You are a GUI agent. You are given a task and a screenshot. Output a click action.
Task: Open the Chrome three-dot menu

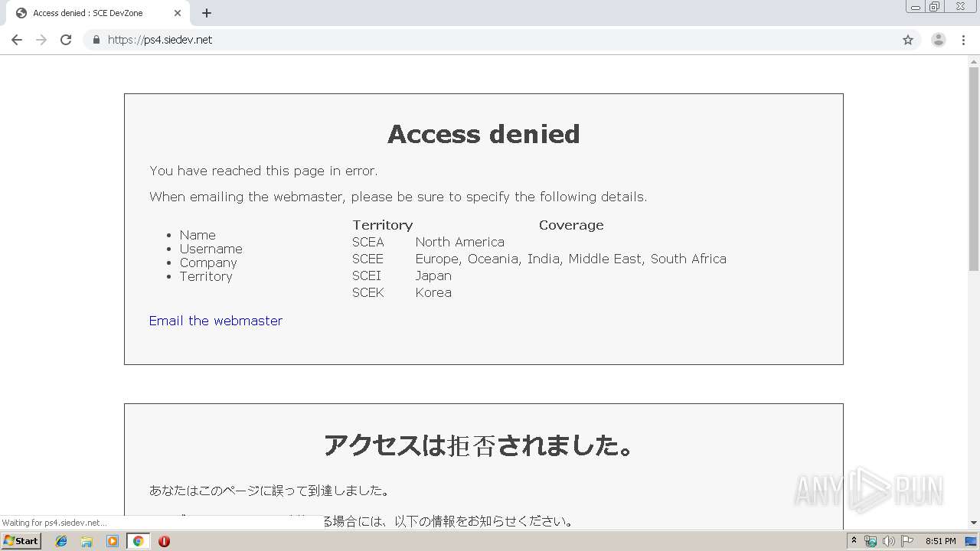(964, 40)
